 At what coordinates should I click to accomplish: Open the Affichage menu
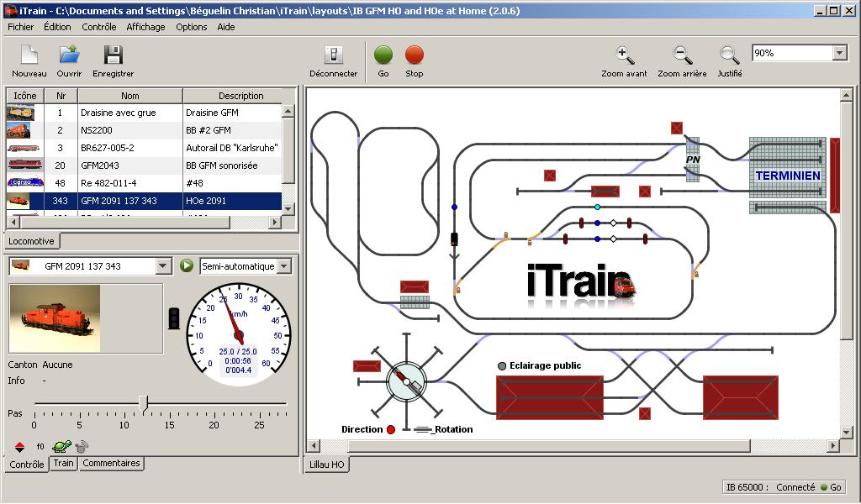tap(145, 27)
